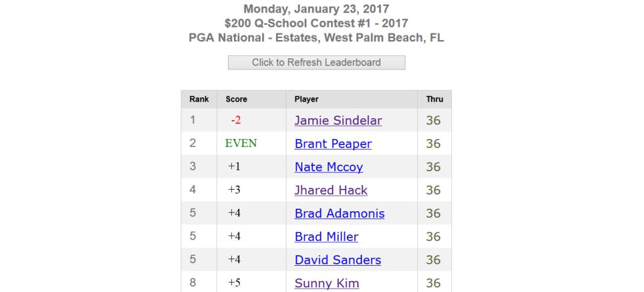Click the Rank column header
Viewport: 644px width, 292px height.
(x=199, y=99)
